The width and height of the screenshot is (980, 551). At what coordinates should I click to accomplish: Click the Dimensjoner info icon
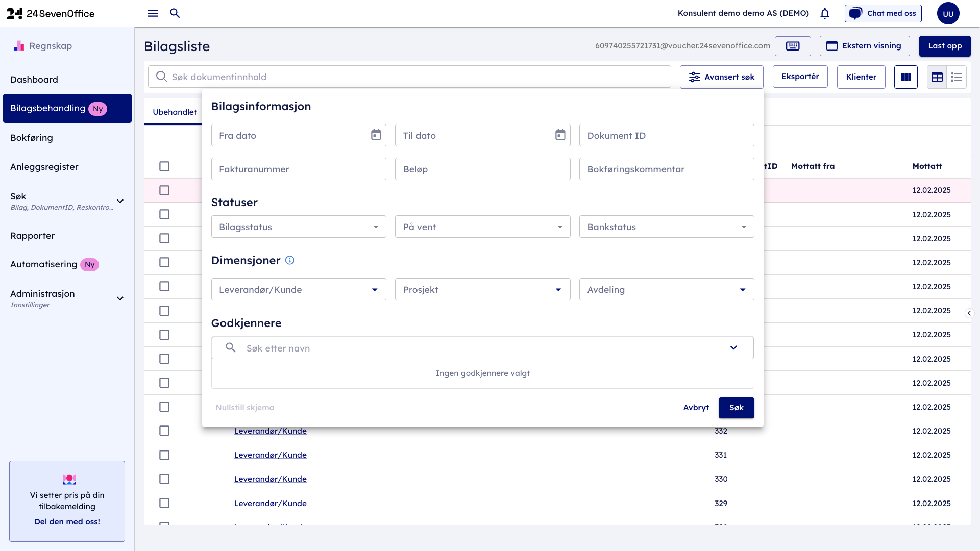tap(290, 260)
